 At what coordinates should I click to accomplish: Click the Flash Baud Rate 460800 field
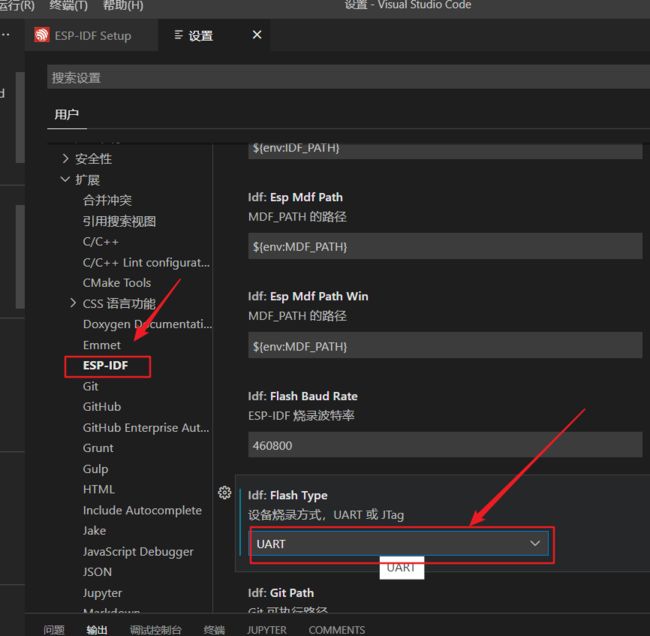point(445,445)
